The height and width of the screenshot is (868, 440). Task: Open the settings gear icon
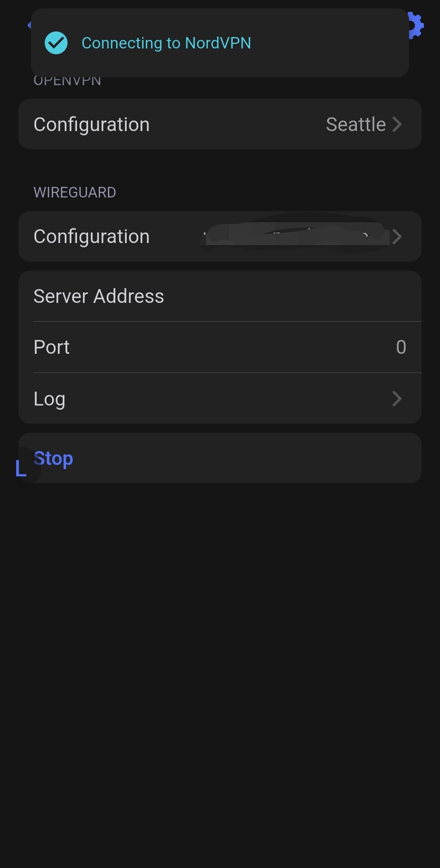tap(416, 25)
